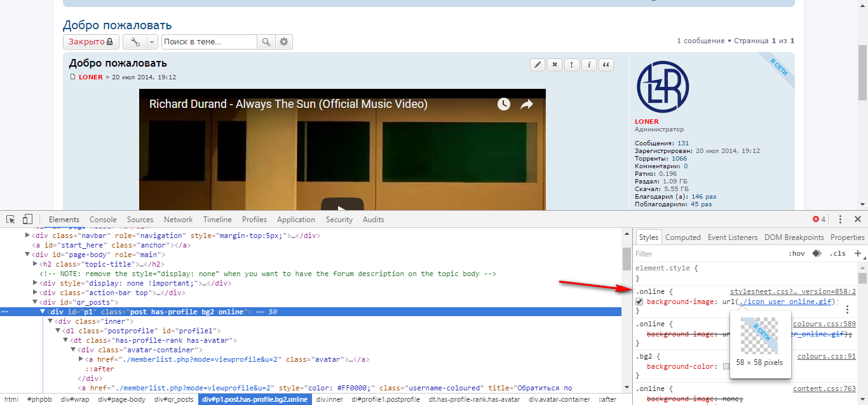Collapse the dl class postprofile node

(58, 331)
